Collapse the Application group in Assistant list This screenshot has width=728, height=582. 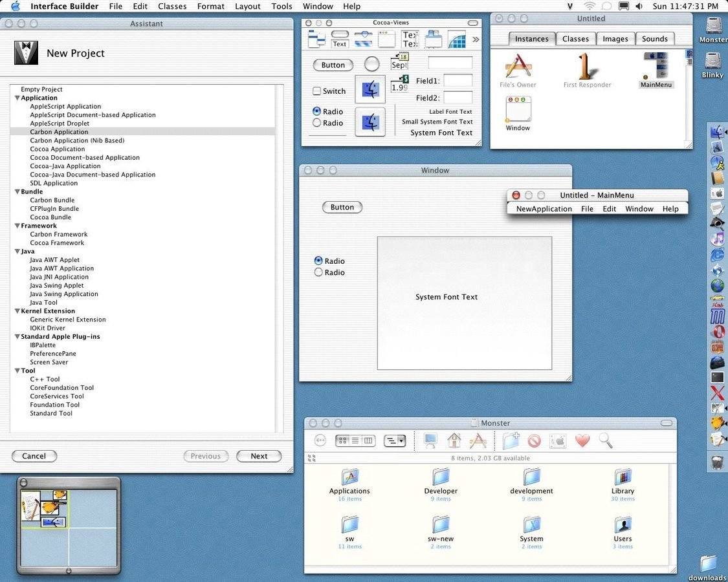point(17,98)
